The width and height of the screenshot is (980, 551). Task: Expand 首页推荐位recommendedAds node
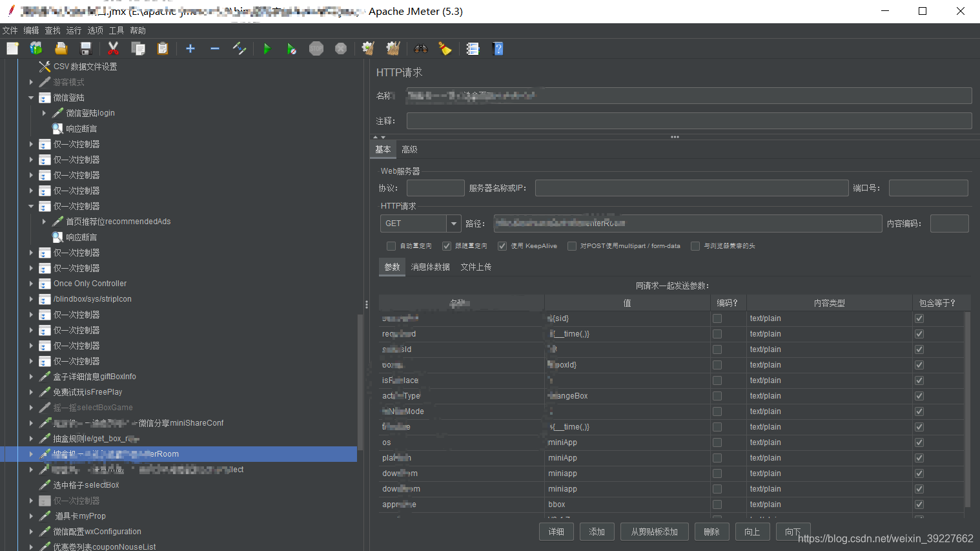pos(44,222)
